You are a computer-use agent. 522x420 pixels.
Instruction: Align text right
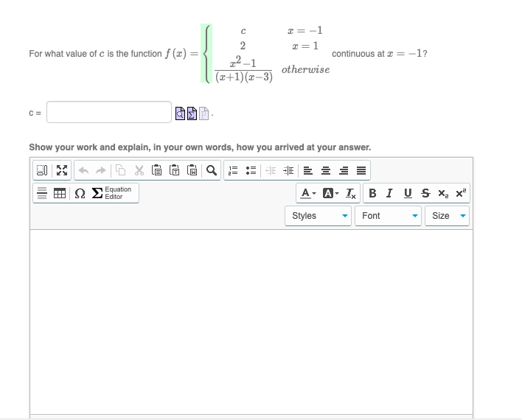tap(344, 170)
